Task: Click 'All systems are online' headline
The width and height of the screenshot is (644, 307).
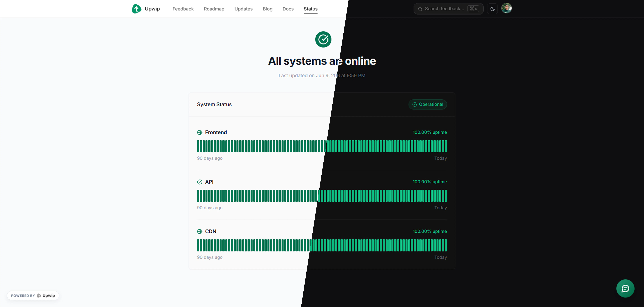Action: (x=322, y=61)
